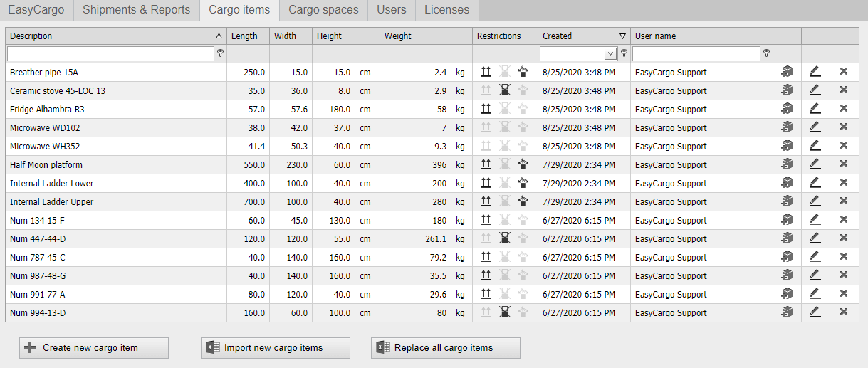Open the Created date filter dropdown
This screenshot has height=368, width=868.
click(610, 53)
